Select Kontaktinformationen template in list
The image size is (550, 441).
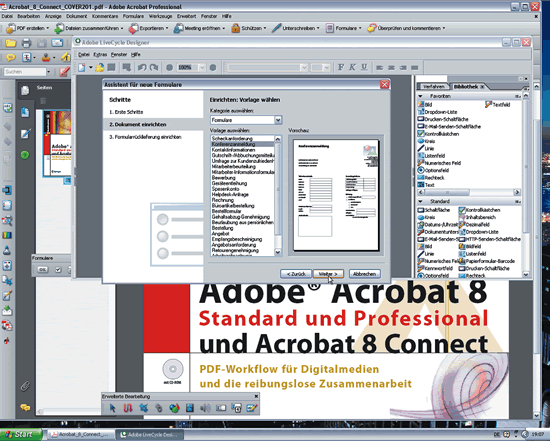[x=234, y=150]
